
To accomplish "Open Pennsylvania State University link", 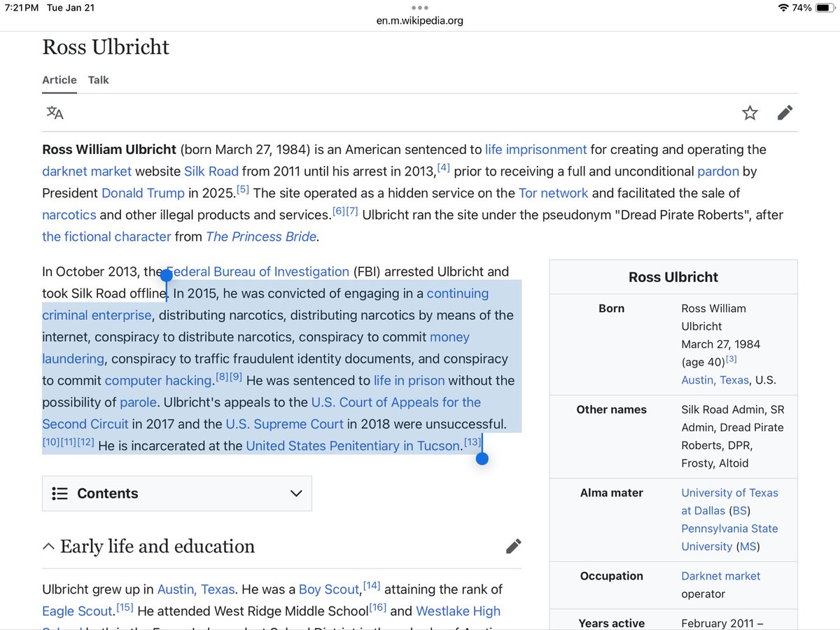I will pyautogui.click(x=729, y=538).
